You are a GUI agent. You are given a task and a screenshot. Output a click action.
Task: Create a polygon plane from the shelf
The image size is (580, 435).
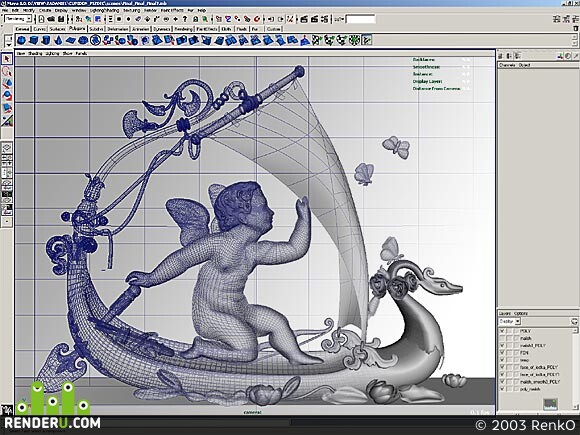[70, 40]
